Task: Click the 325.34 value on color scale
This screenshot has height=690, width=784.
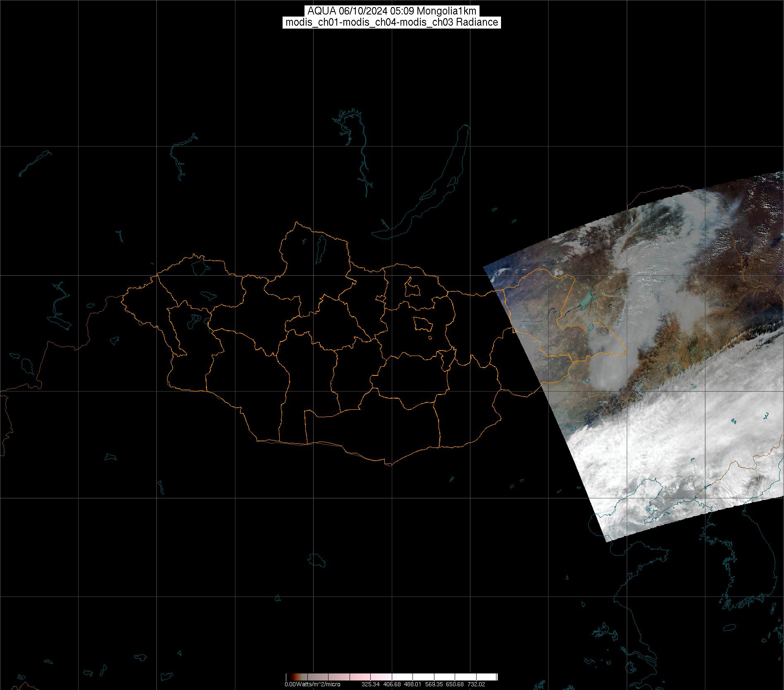Action: pos(370,684)
